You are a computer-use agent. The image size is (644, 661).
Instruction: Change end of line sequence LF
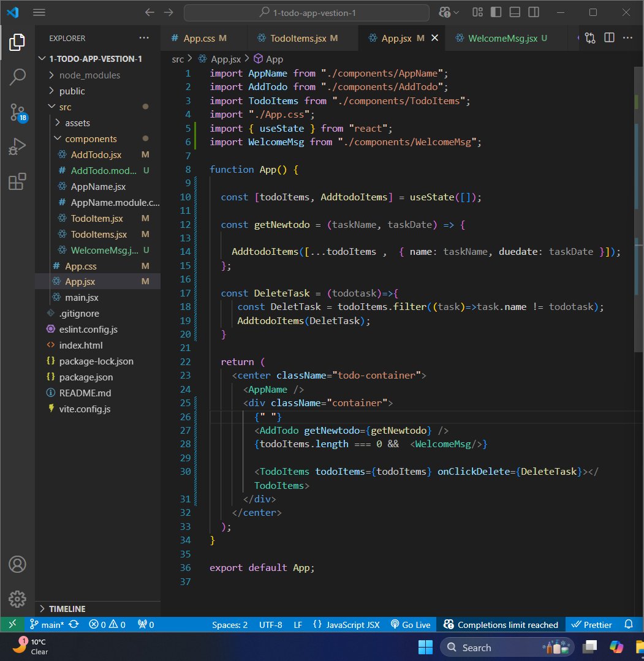(x=298, y=625)
